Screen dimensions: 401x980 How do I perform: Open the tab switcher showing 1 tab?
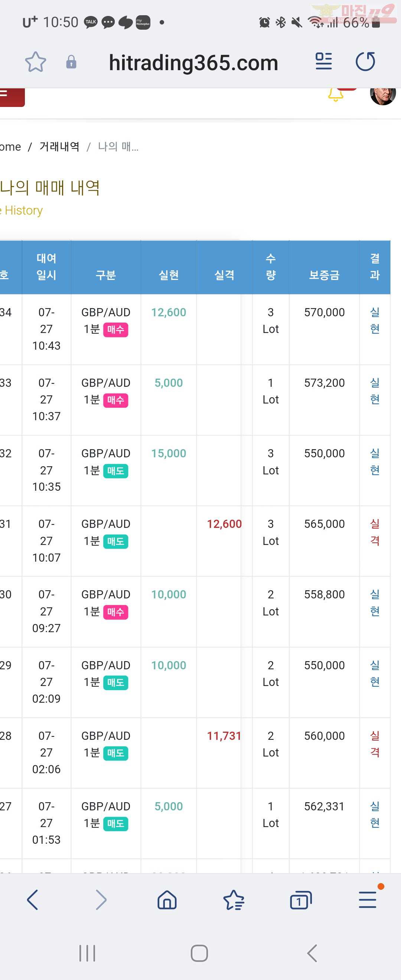(300, 900)
